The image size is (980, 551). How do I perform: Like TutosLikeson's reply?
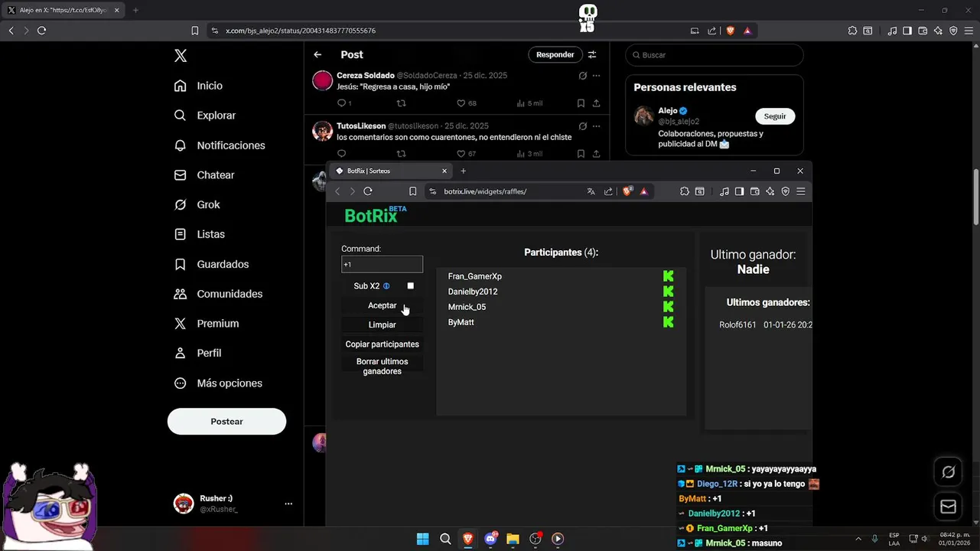[461, 154]
